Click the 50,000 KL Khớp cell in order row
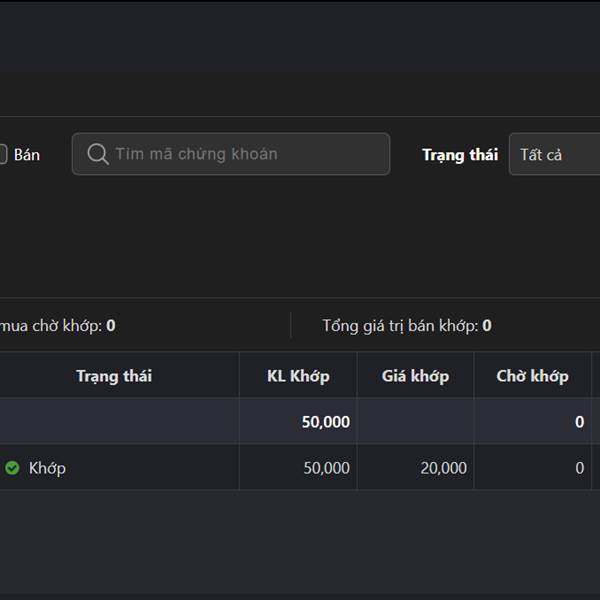 tap(326, 468)
